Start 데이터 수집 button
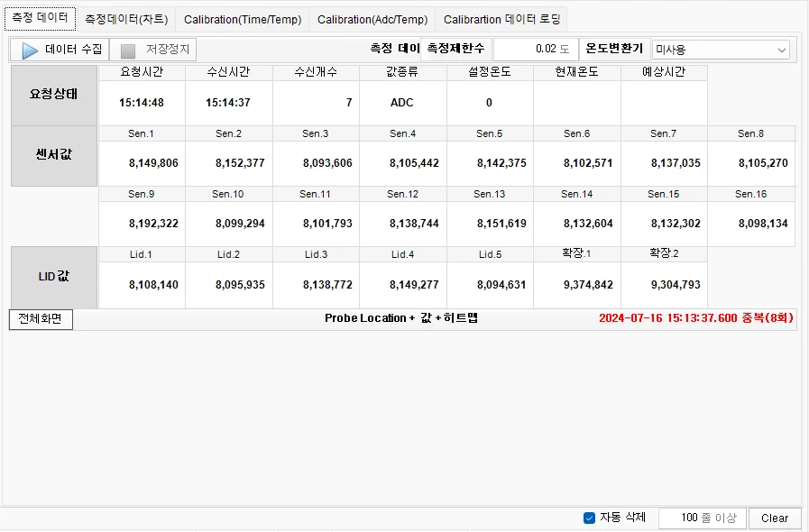Image resolution: width=809 pixels, height=532 pixels. tap(60, 50)
